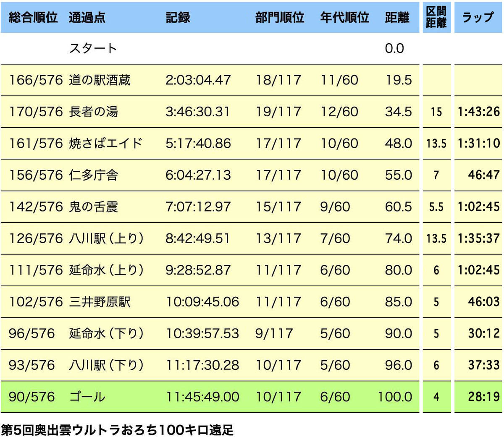Click lap time 1:35:37
This screenshot has width=504, height=437.
[479, 238]
